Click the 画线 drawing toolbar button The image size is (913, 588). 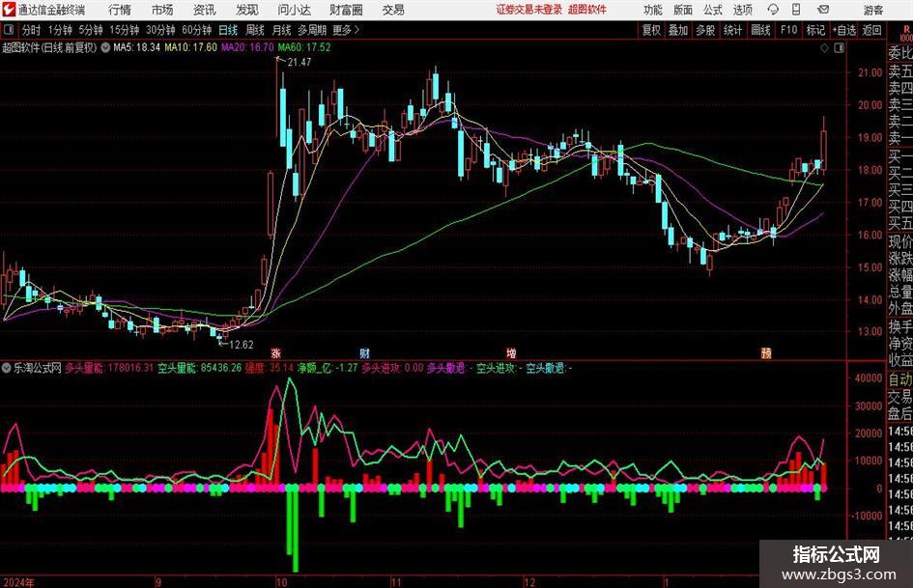pyautogui.click(x=760, y=30)
